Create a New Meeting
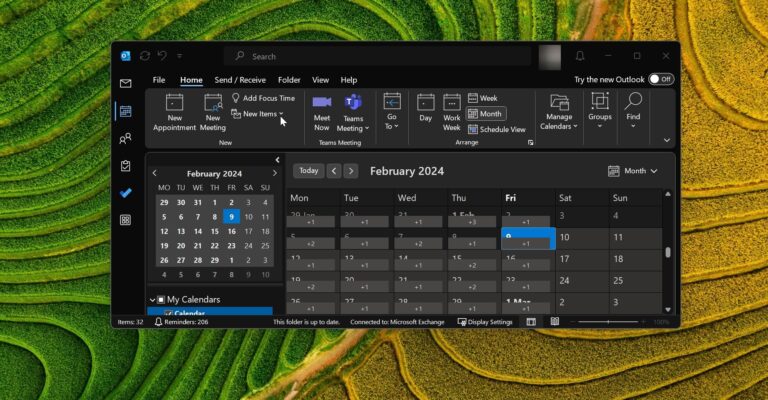768x400 pixels. point(213,113)
